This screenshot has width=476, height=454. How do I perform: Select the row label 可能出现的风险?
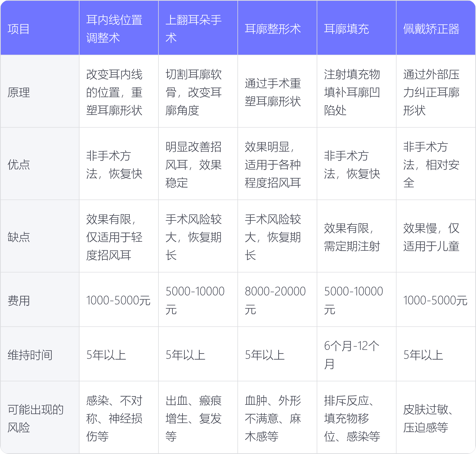[40, 417]
